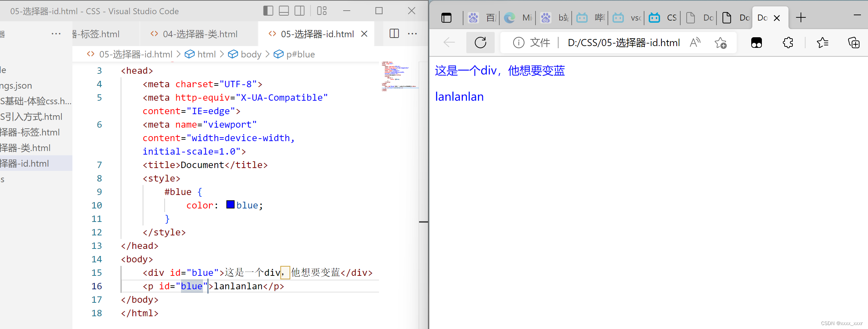868x329 pixels.
Task: Open 择器-类.html file in explorer
Action: coord(36,148)
